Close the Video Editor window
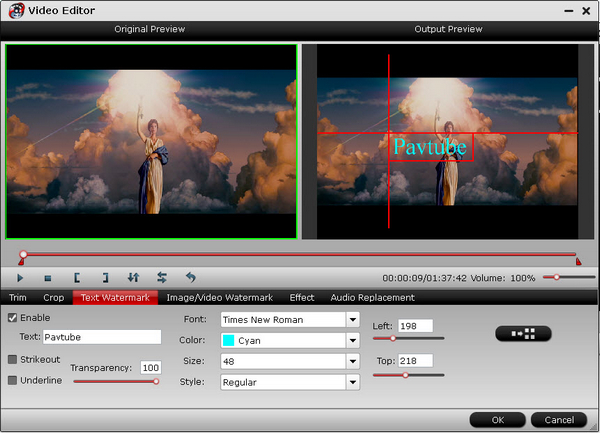600x433 pixels. (x=586, y=11)
